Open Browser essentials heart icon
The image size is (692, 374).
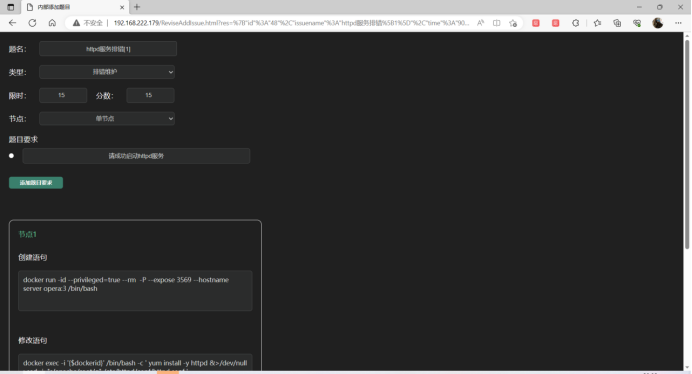coord(637,23)
